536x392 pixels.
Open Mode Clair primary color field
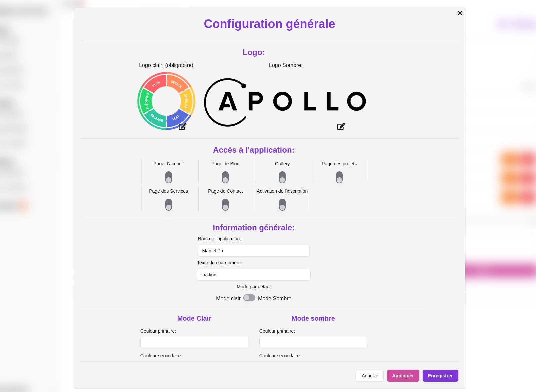pyautogui.click(x=194, y=342)
